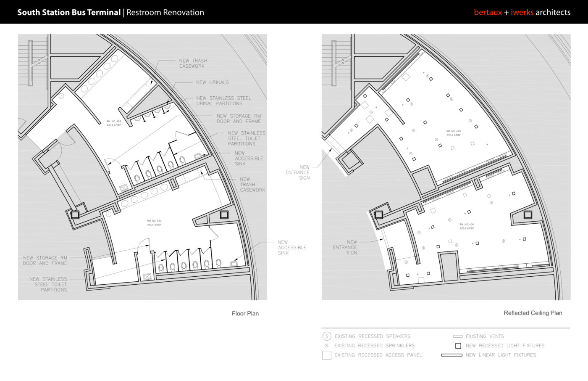Image resolution: width=588 pixels, height=381 pixels.
Task: Select the new recessed light fixtures legend symbol
Action: click(x=458, y=346)
